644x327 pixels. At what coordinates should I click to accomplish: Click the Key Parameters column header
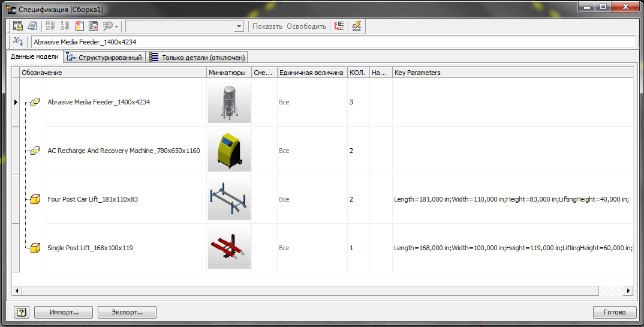point(513,73)
